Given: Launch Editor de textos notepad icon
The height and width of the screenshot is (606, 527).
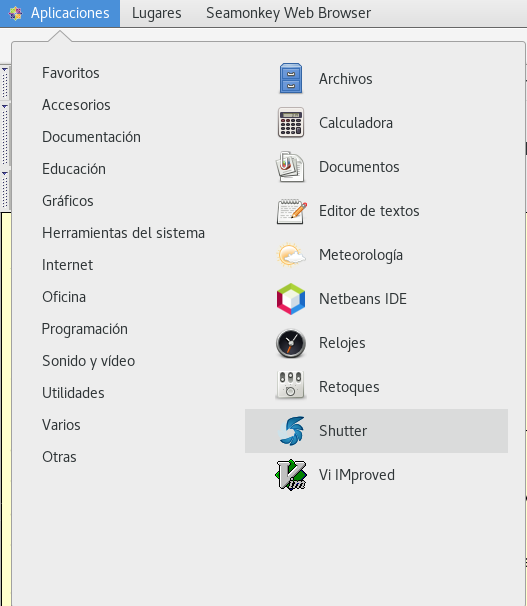Looking at the screenshot, I should coord(292,211).
